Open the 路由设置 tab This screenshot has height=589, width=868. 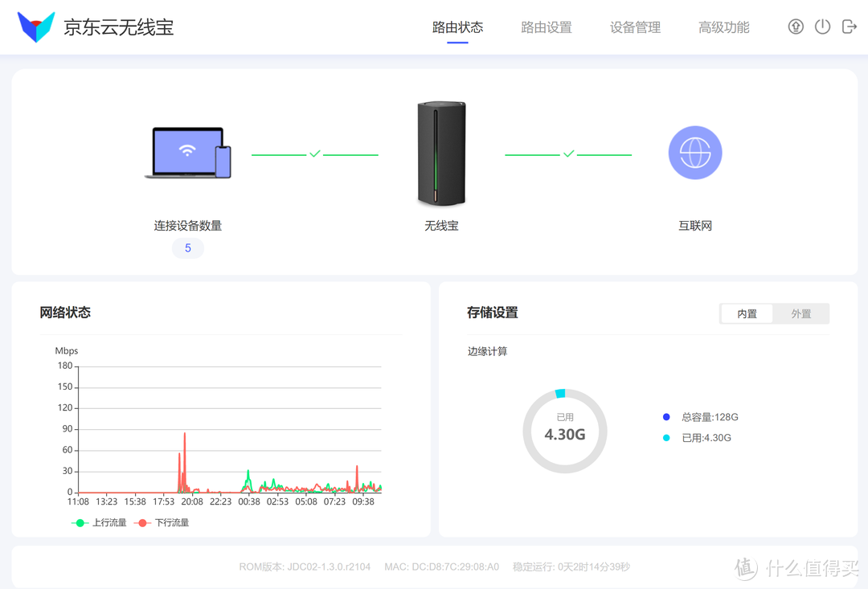coord(547,27)
